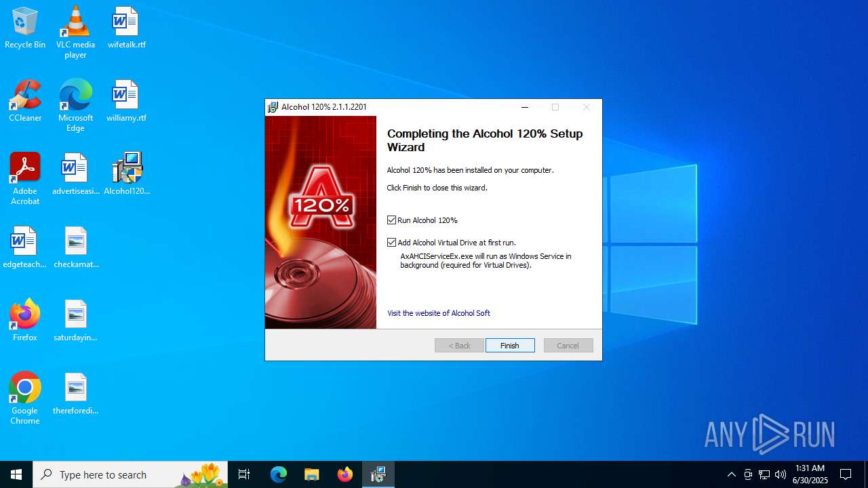Click the safely remove hardware tray icon
The width and height of the screenshot is (868, 488).
click(x=748, y=474)
